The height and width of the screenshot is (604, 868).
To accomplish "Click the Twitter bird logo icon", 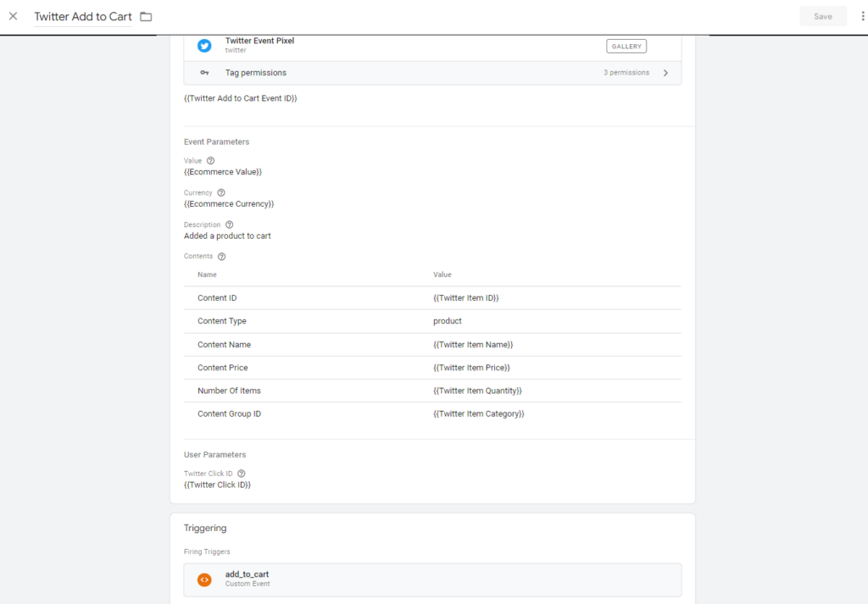I will point(204,46).
